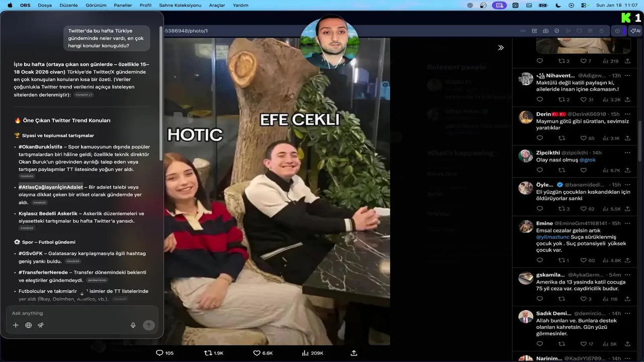This screenshot has width=644, height=362.
Task: Click the heart bookmark icon in the browser toolbar
Action: click(x=579, y=31)
